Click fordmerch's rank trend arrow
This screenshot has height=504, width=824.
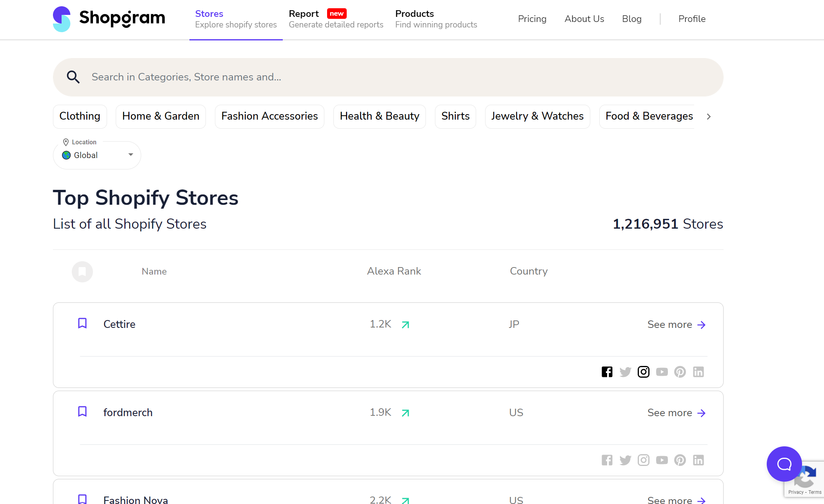tap(406, 413)
